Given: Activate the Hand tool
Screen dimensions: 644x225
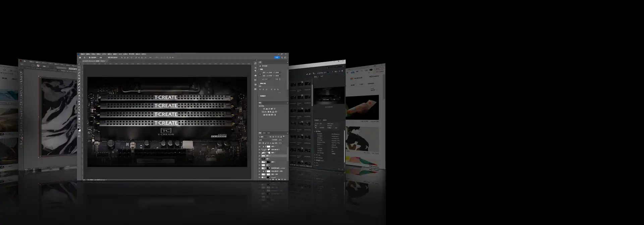Looking at the screenshot, I should 79,119.
